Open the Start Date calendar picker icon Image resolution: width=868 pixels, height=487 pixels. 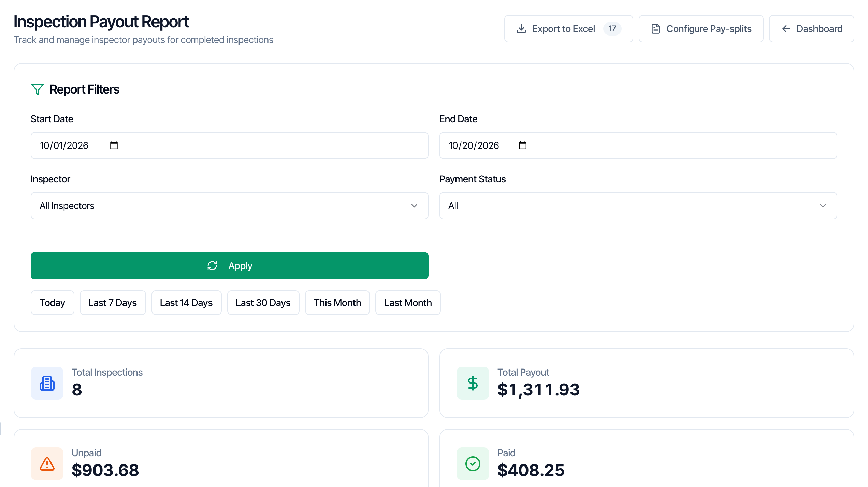coord(114,145)
